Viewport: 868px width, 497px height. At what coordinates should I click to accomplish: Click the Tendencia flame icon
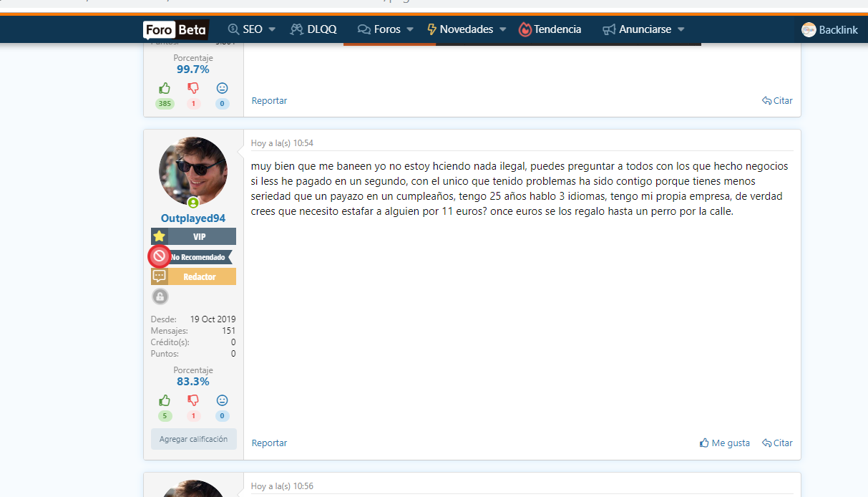coord(525,29)
